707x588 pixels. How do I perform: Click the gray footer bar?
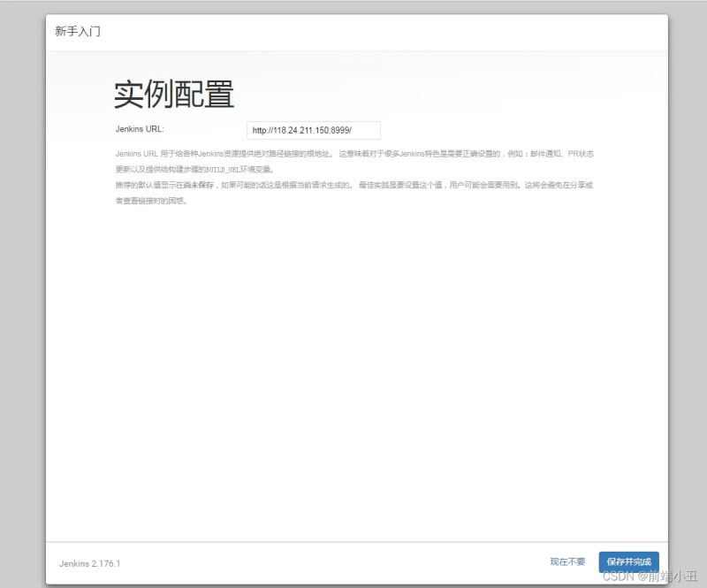click(x=353, y=562)
